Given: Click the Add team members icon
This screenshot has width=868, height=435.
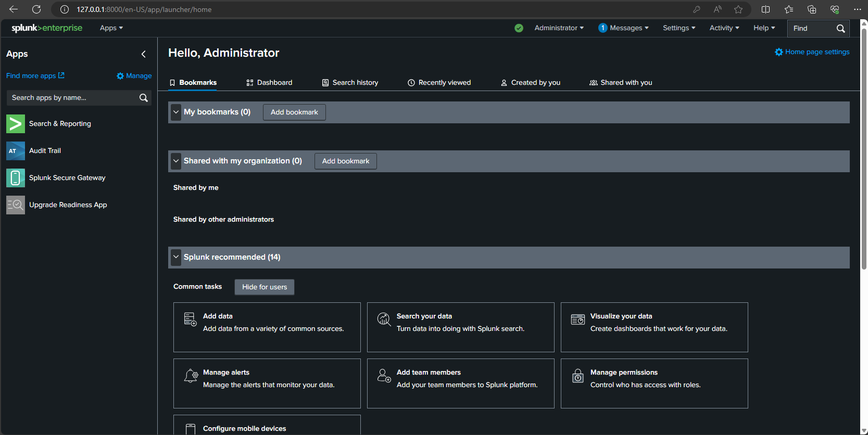Looking at the screenshot, I should tap(384, 375).
